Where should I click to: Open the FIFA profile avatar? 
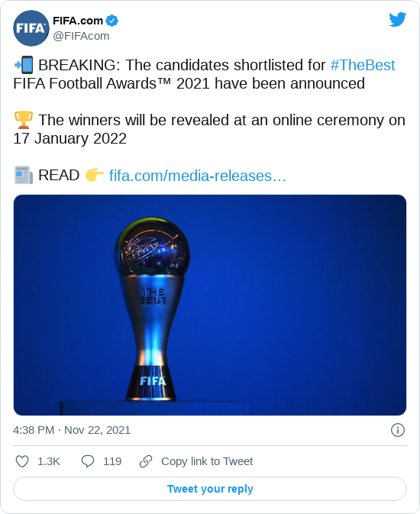(31, 28)
